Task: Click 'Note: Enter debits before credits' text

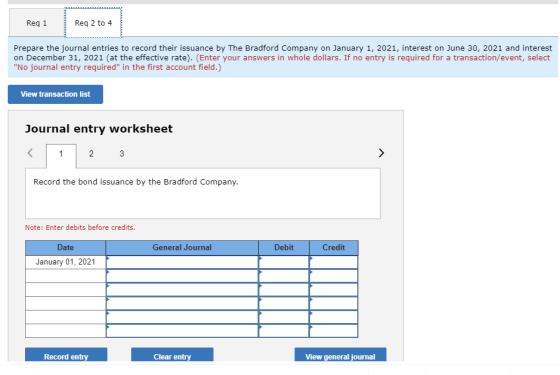Action: click(80, 228)
